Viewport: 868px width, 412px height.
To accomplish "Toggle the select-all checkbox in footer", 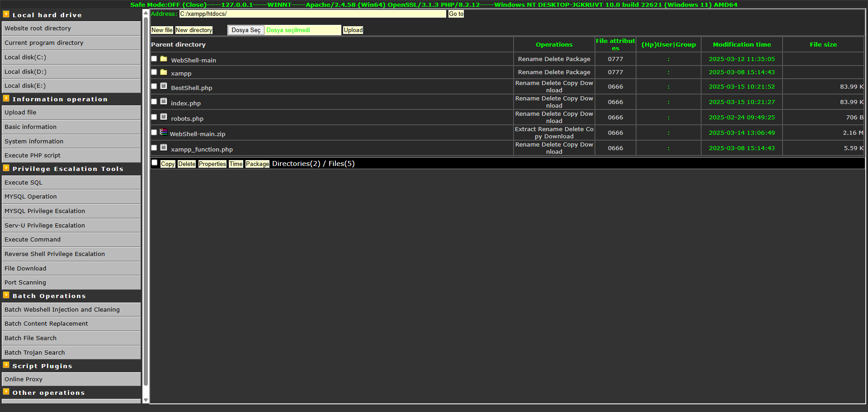I will point(155,162).
